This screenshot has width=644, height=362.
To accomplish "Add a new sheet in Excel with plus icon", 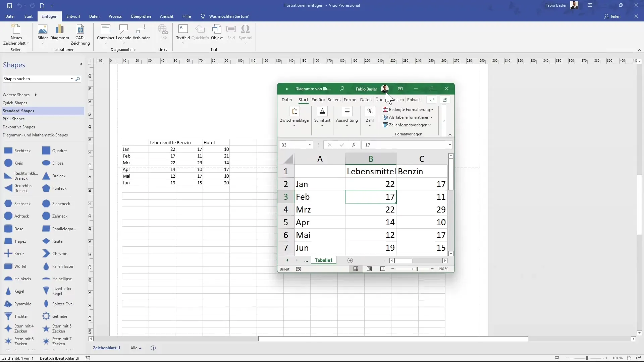I will (x=350, y=260).
